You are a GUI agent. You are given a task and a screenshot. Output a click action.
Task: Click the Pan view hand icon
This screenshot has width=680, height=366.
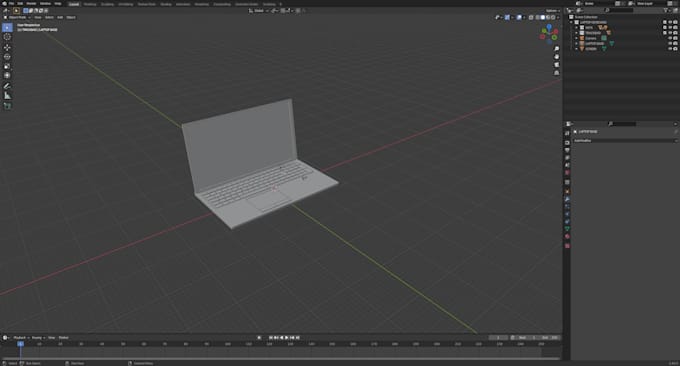(x=556, y=57)
